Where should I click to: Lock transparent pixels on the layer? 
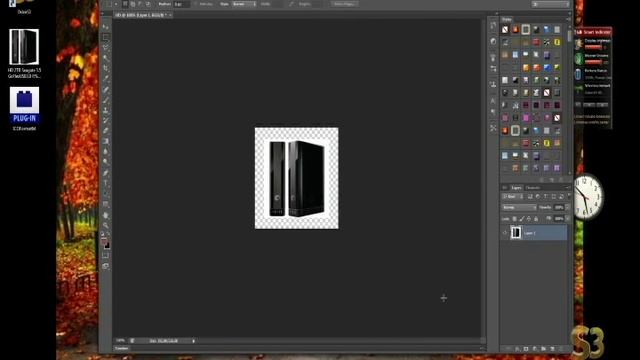tap(515, 219)
